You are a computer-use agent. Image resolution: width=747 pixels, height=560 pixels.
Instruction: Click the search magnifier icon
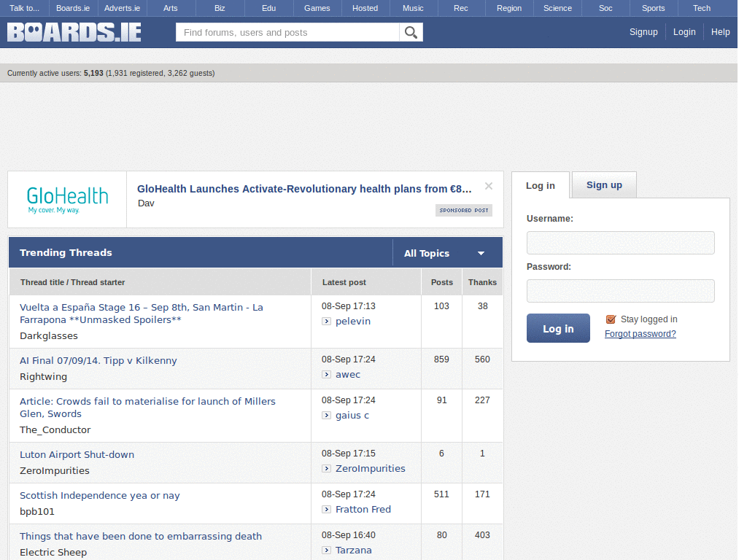tap(411, 32)
